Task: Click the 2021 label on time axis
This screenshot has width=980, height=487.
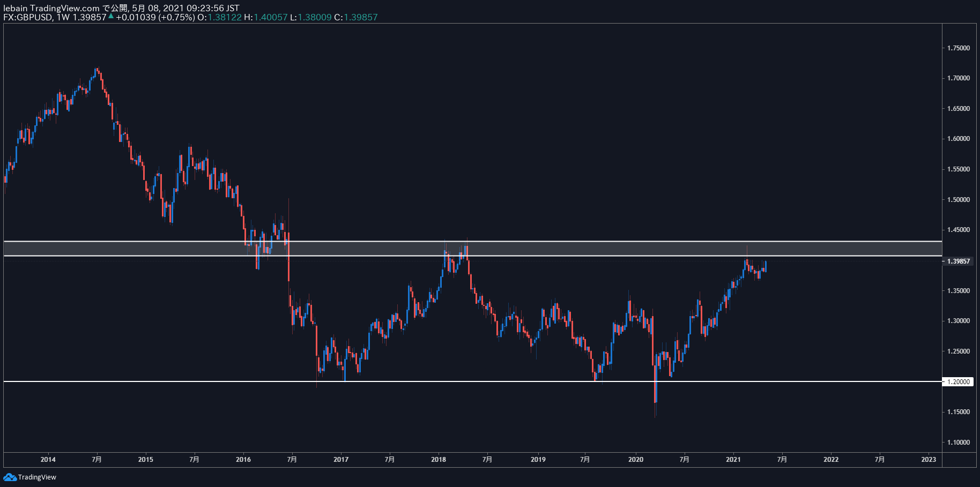Action: pos(733,460)
